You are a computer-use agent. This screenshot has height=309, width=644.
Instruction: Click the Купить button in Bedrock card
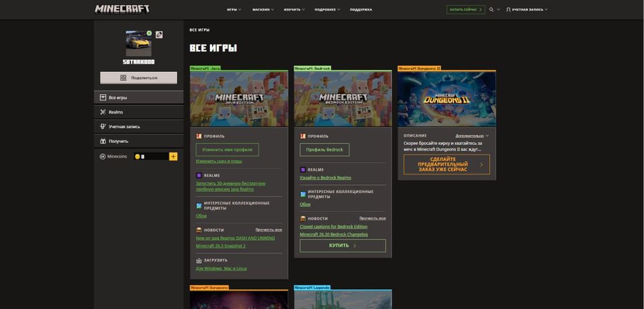pyautogui.click(x=343, y=245)
